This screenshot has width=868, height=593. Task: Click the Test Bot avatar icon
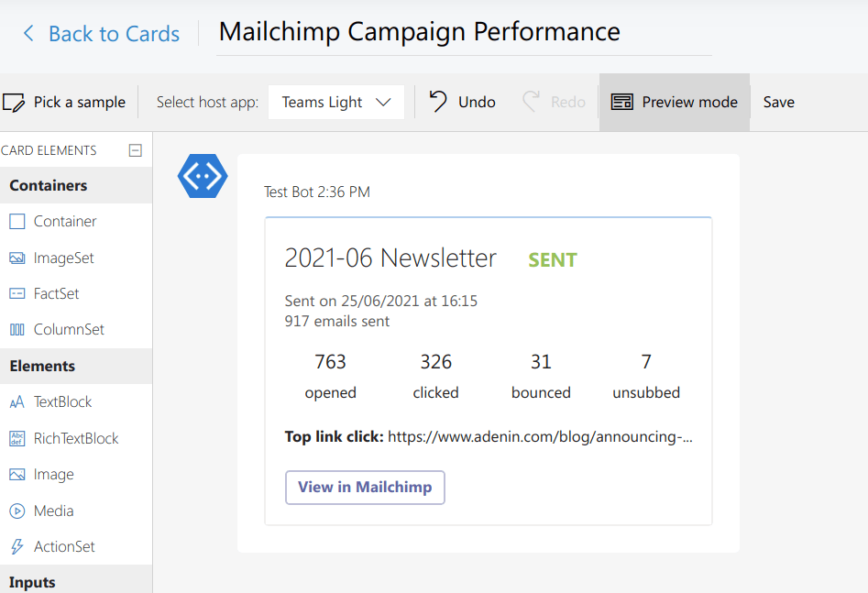click(203, 176)
